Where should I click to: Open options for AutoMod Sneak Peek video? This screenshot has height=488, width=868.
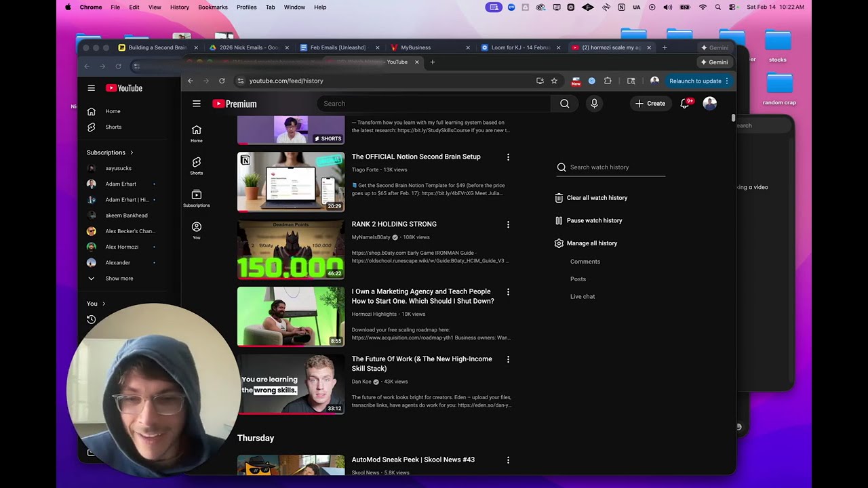pyautogui.click(x=508, y=460)
